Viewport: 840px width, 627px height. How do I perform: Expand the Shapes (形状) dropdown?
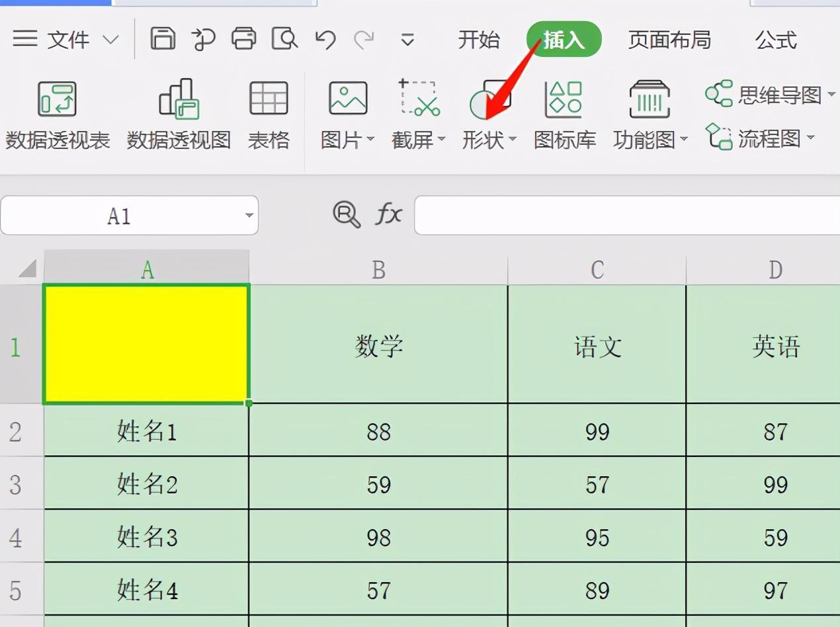513,140
